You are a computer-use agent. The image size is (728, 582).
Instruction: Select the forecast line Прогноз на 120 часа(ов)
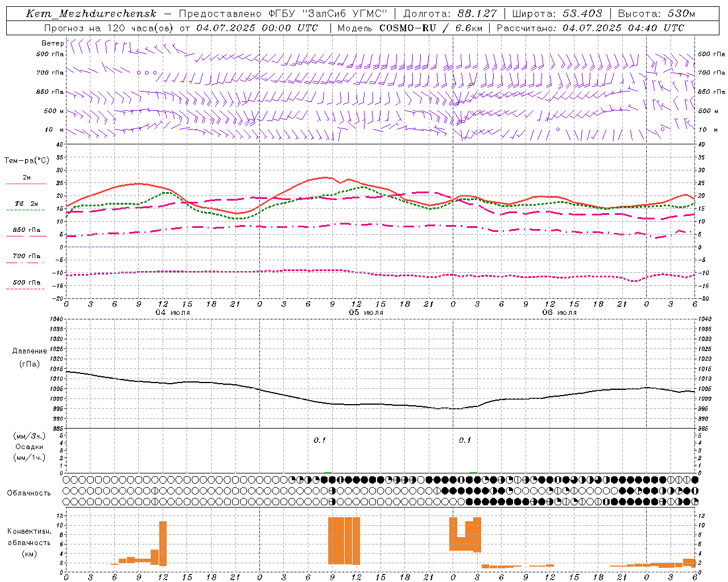pyautogui.click(x=109, y=28)
